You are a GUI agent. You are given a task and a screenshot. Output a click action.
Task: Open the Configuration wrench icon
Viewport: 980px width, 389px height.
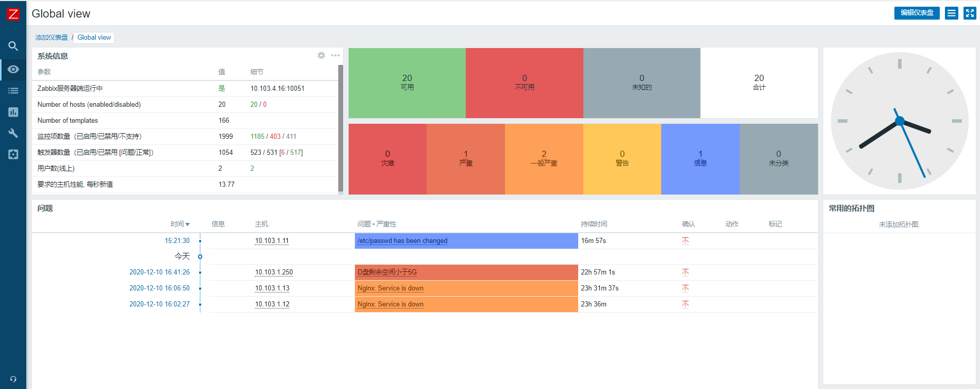click(x=13, y=133)
